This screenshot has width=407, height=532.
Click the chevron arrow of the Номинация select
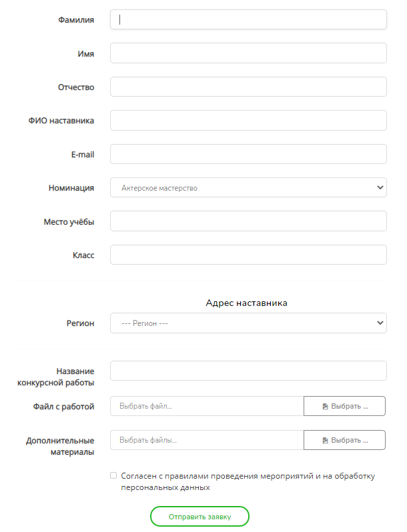380,187
